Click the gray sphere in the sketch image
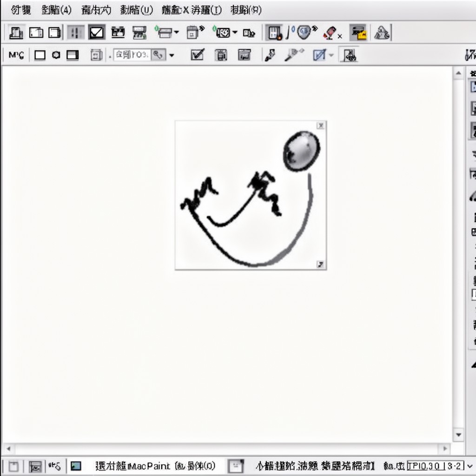This screenshot has width=476, height=476. [x=301, y=151]
